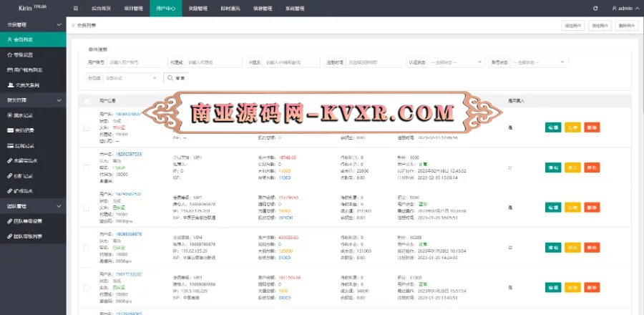
Task: Tick checkbox of user 1820… row
Action: 87,168
